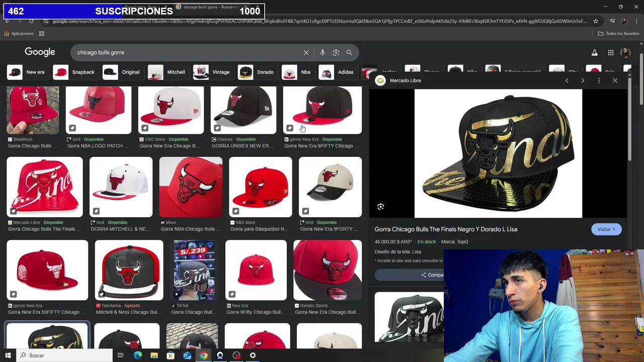Image resolution: width=644 pixels, height=362 pixels.
Task: Close the Mercado Libre preview panel
Action: coord(615,80)
